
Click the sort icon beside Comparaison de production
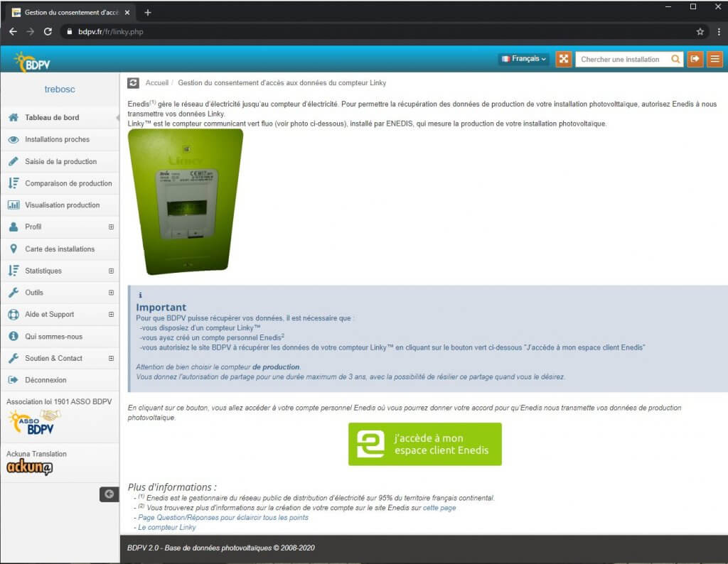(x=14, y=183)
